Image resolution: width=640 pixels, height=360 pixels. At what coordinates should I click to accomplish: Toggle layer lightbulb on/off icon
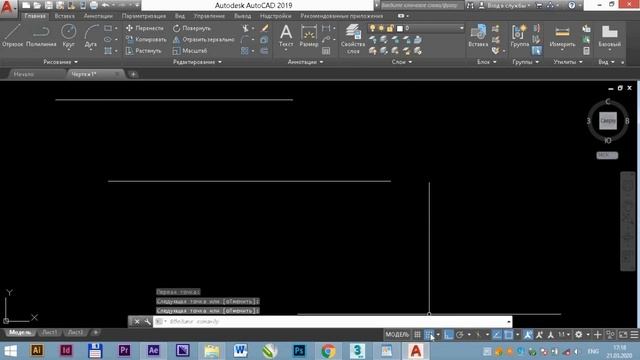372,28
